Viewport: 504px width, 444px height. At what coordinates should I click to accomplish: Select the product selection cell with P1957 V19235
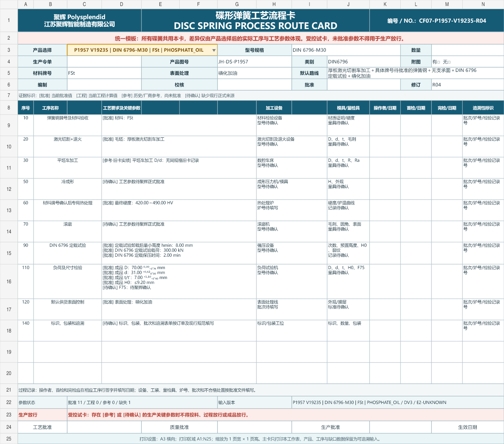(x=142, y=50)
